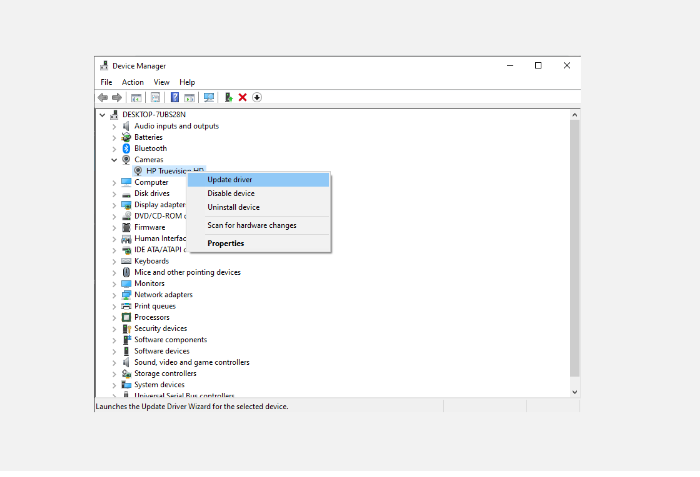Screen dimensions: 700x477
Task: Choose Scan for hardware changes in context menu
Action: (x=258, y=225)
